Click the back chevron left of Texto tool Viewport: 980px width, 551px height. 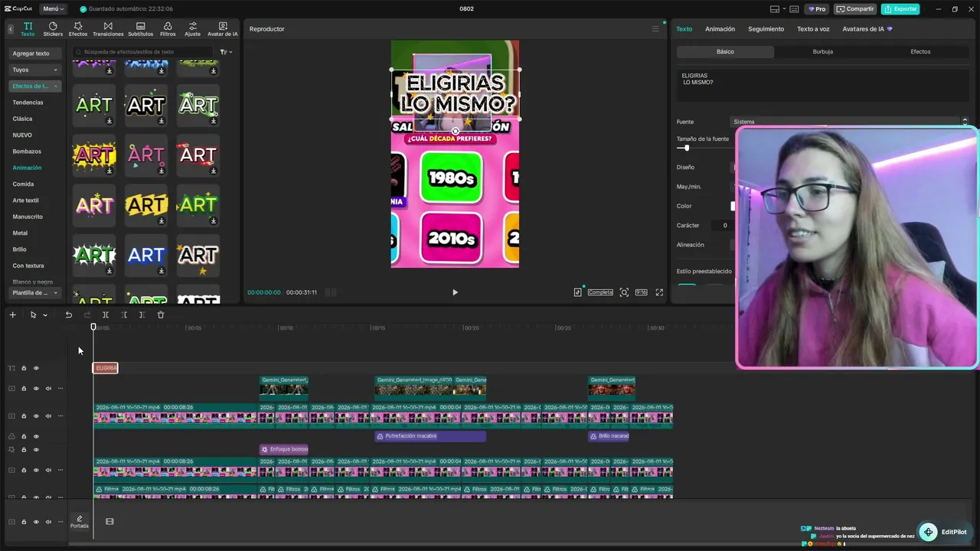pyautogui.click(x=10, y=29)
